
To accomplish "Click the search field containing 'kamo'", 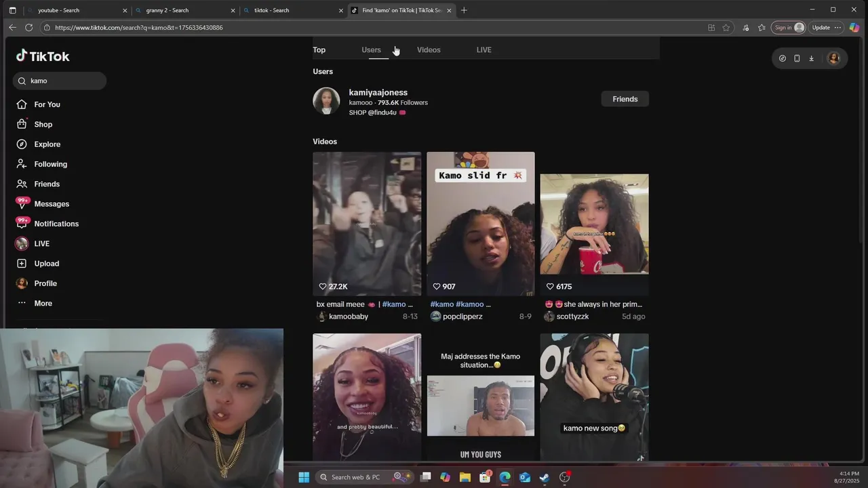I will click(60, 81).
